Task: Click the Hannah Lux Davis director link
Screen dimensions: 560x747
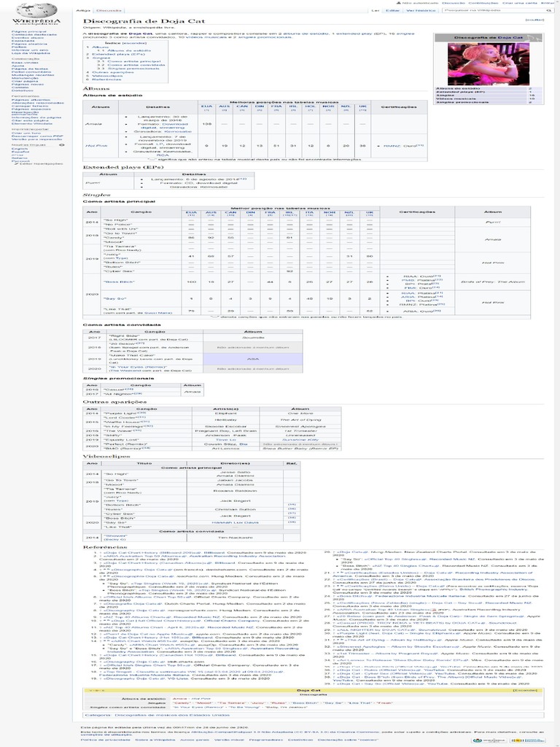Action: pos(236,522)
